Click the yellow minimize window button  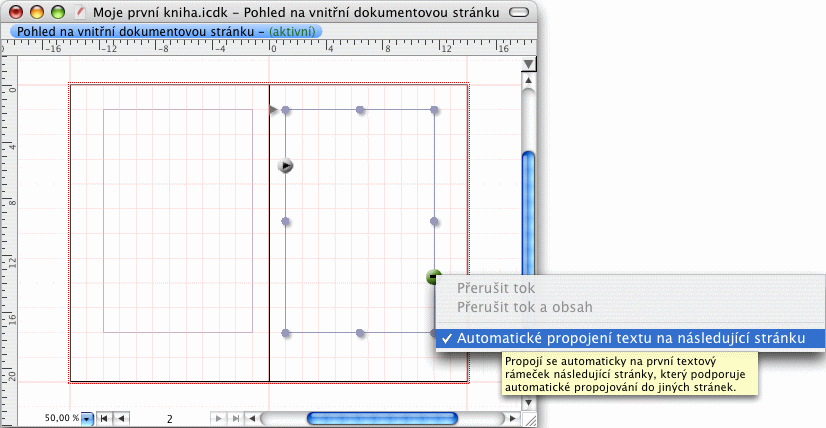pyautogui.click(x=37, y=12)
